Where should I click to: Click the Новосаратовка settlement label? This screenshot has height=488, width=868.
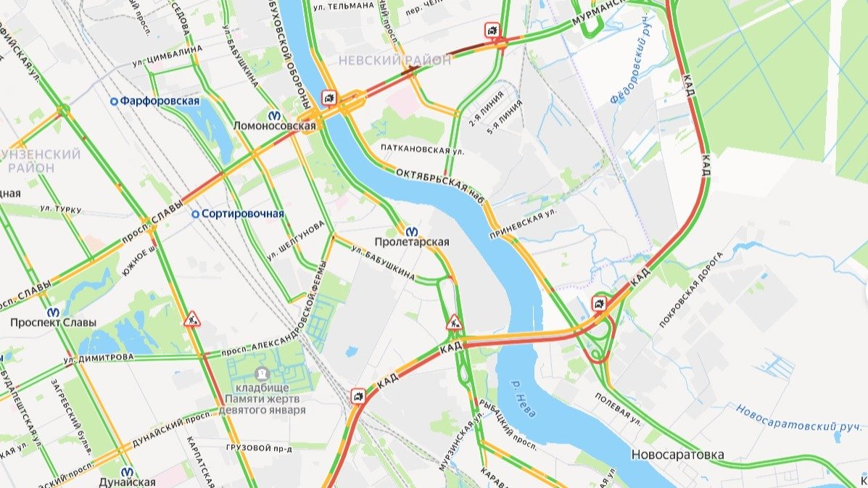[677, 455]
